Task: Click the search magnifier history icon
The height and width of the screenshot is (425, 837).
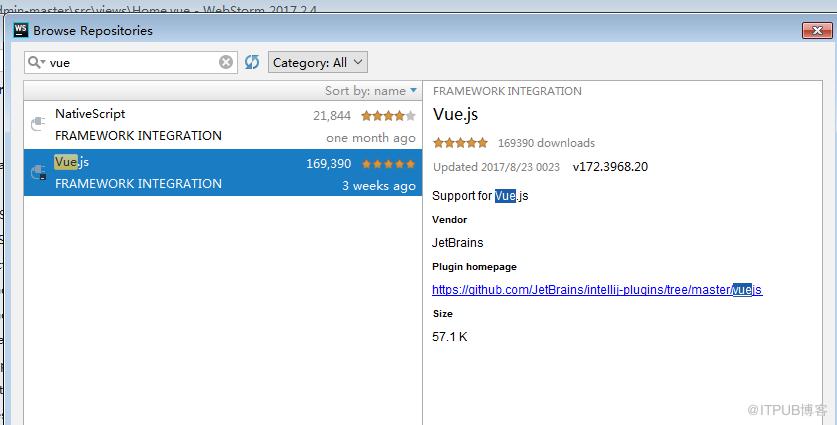Action: [36, 62]
